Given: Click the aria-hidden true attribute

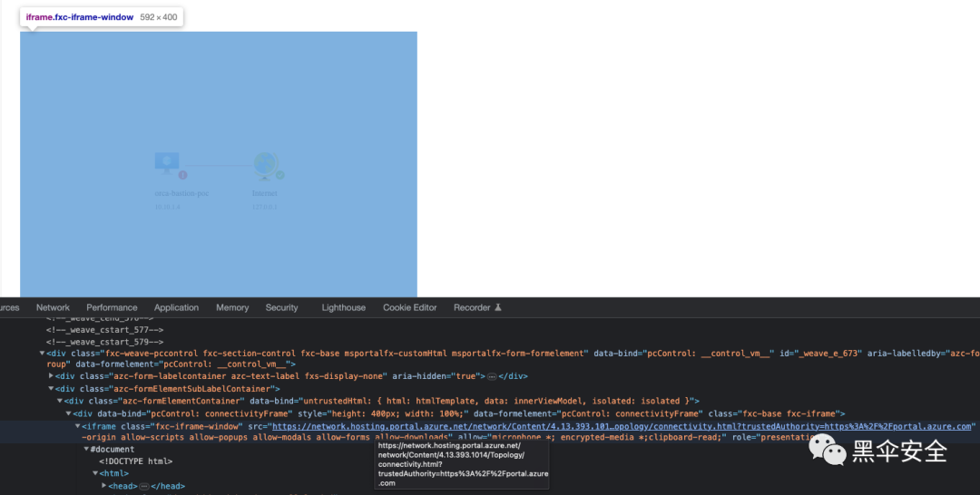Looking at the screenshot, I should [x=438, y=376].
